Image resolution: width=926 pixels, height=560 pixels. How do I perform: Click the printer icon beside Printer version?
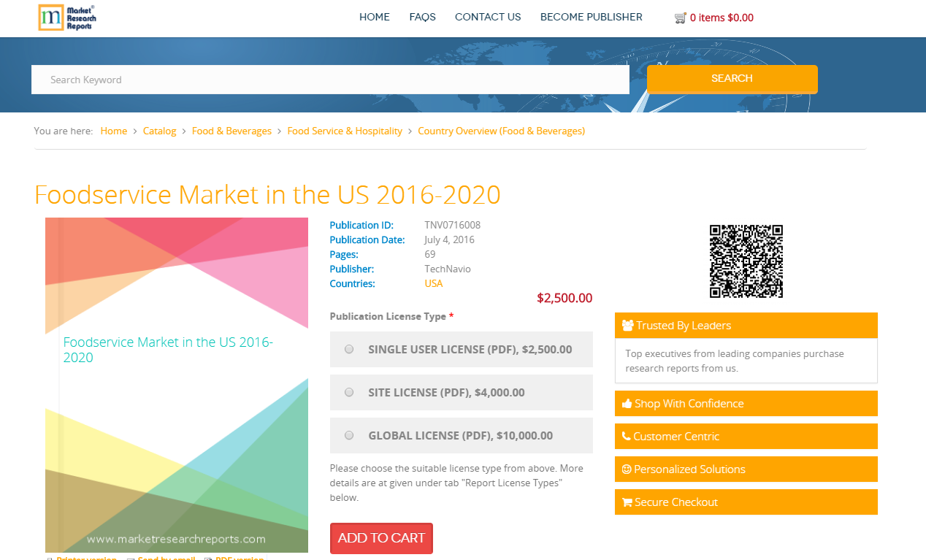pyautogui.click(x=50, y=559)
